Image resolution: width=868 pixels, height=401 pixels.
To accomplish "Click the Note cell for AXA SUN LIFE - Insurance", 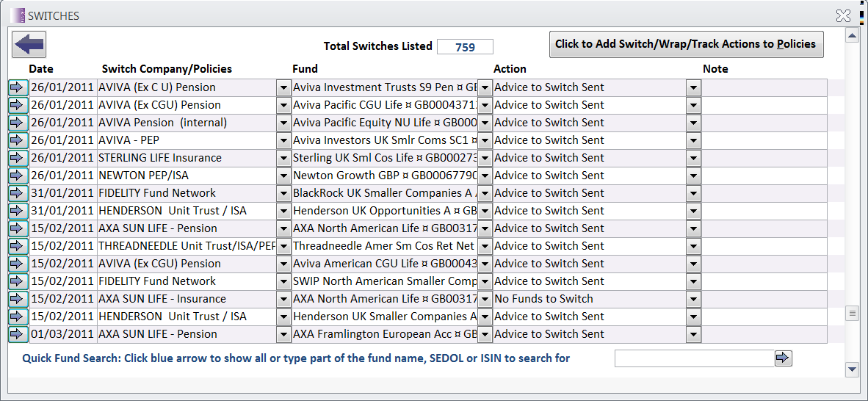I will click(x=764, y=300).
